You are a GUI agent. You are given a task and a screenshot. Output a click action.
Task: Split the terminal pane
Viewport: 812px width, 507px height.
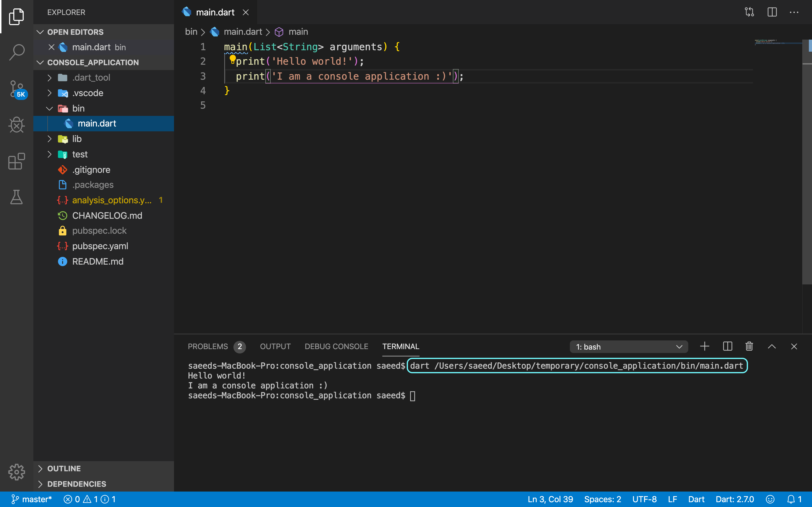click(727, 346)
